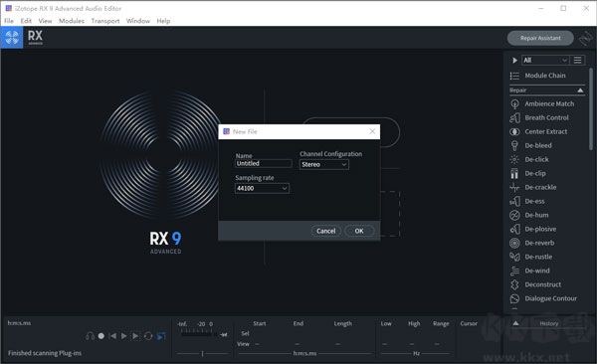Open the Modules menu
Screen dimensions: 597x364
coord(72,21)
